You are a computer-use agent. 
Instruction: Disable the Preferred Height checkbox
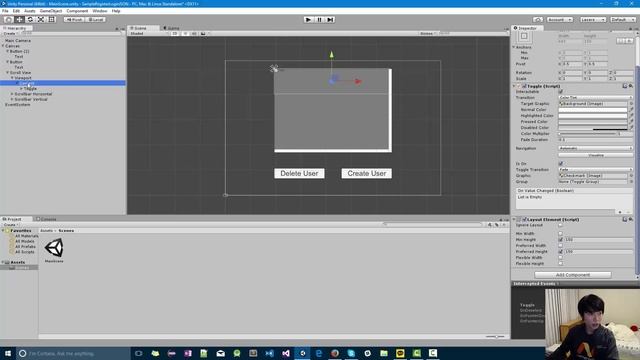[x=560, y=252]
